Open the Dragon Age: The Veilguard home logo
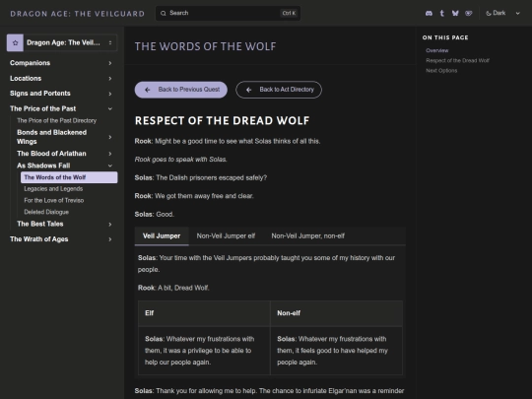The image size is (532, 399). click(78, 14)
